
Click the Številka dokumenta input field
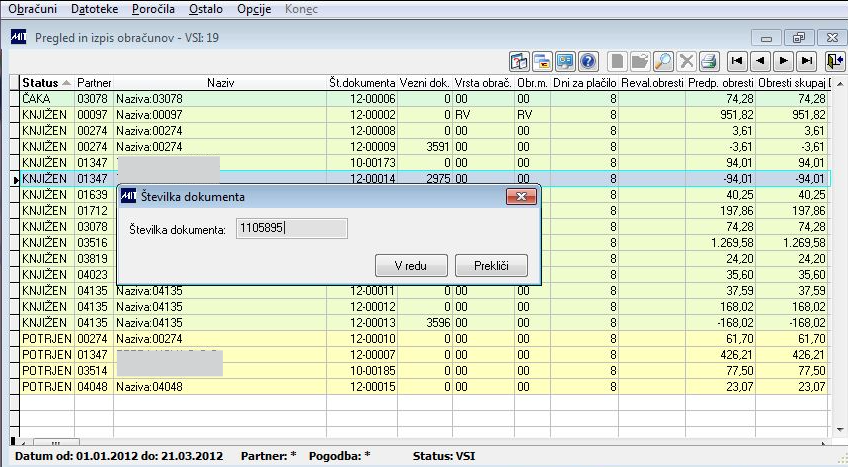[292, 229]
